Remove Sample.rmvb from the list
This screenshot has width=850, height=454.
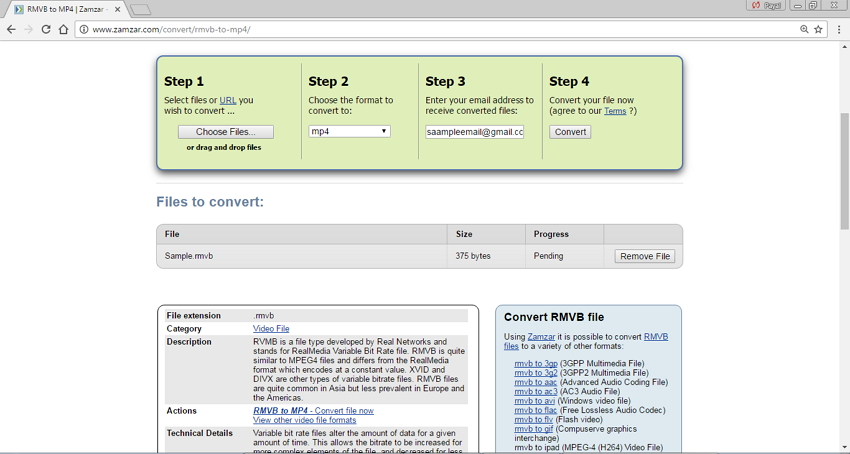pyautogui.click(x=645, y=256)
